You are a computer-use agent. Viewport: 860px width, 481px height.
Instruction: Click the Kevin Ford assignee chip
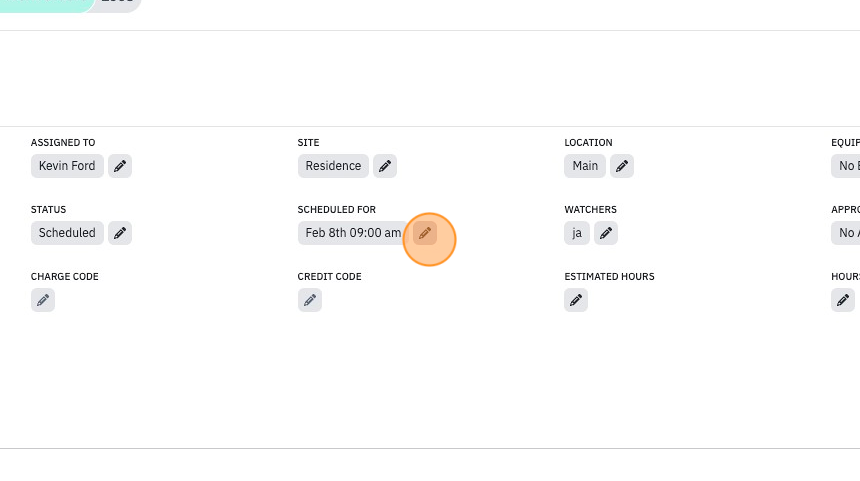pos(67,166)
